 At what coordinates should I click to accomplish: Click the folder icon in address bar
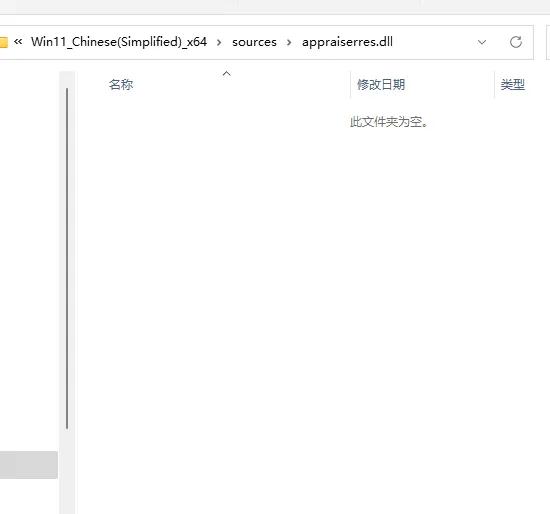tap(4, 42)
